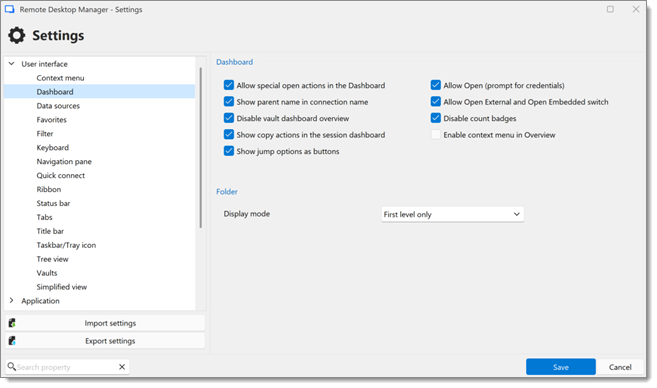
Task: Click the settings tree vertical scrollbar
Action: pyautogui.click(x=201, y=147)
